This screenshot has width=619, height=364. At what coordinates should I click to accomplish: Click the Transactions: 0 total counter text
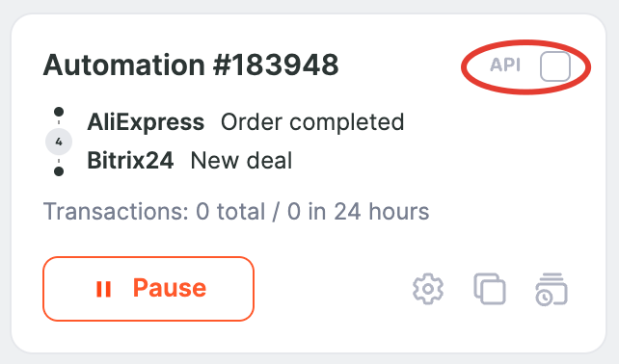point(154,212)
